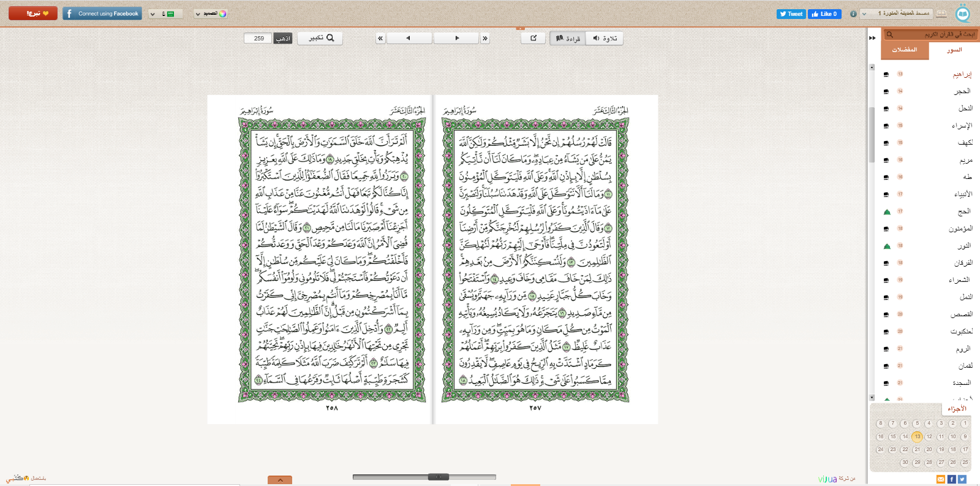Screen dimensions: 980x486
Task: Click the info icon beside mushaf selector
Action: pyautogui.click(x=853, y=14)
